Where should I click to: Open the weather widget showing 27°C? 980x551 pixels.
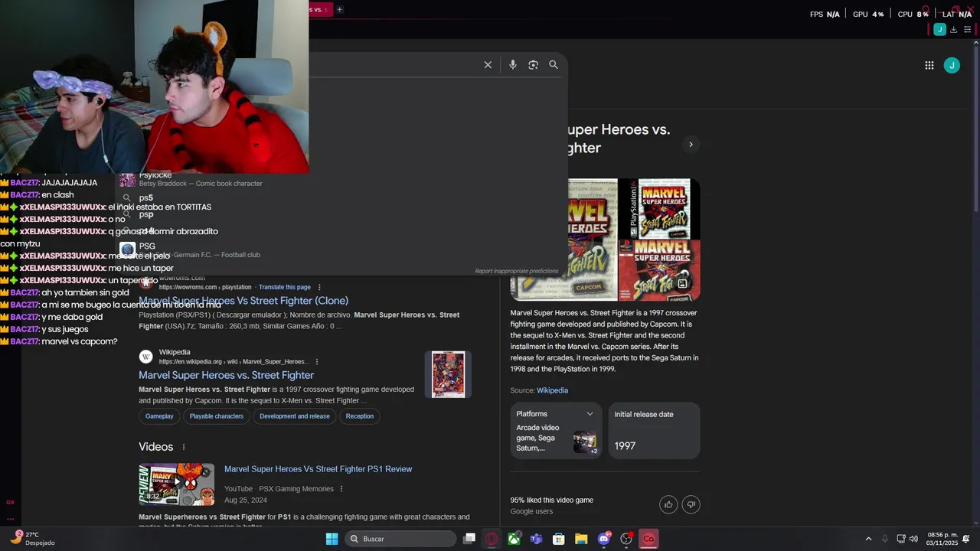(32, 539)
